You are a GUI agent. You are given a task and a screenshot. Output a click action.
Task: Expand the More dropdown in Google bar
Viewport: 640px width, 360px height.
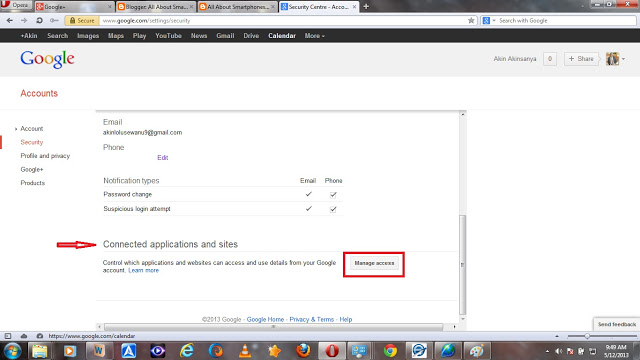[314, 36]
